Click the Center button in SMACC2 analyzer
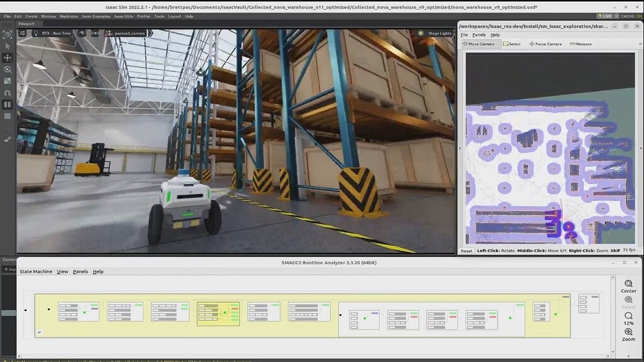The width and height of the screenshot is (644, 362). coord(630,287)
